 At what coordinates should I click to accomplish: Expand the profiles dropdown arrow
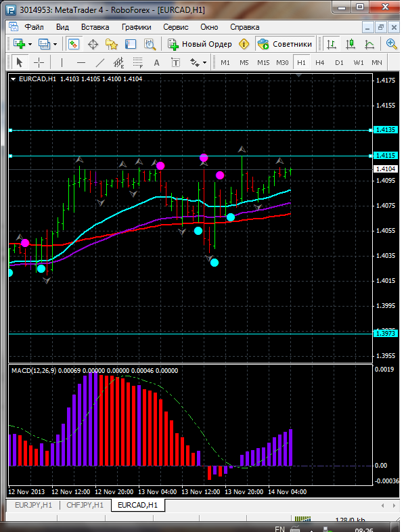tap(55, 45)
